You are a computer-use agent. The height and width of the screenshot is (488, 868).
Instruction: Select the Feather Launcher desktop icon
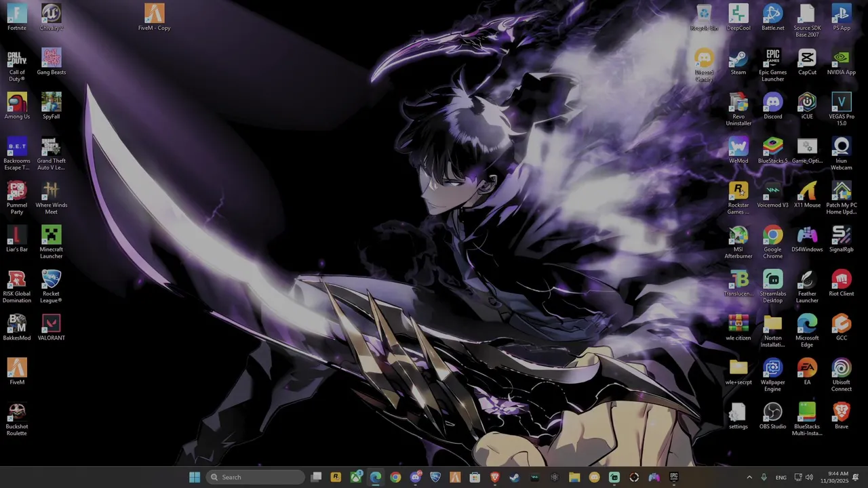pyautogui.click(x=807, y=286)
